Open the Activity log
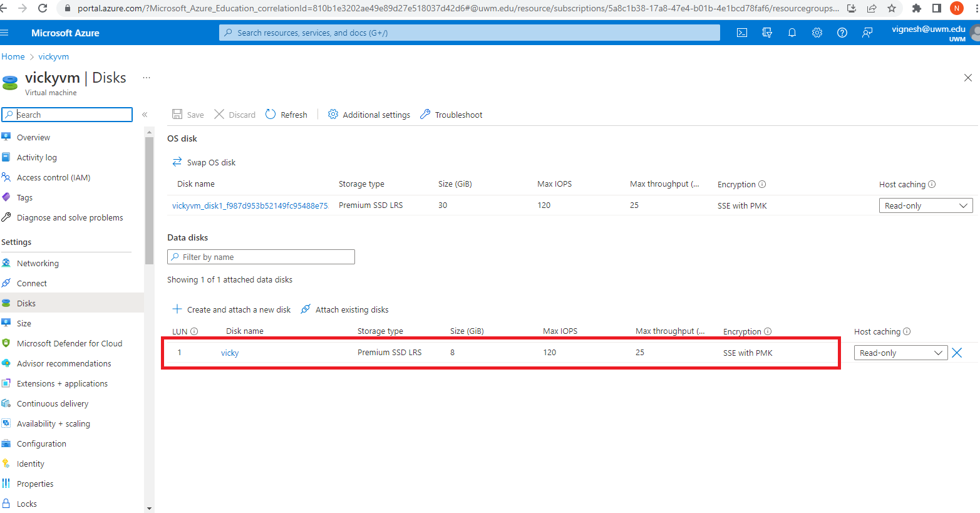 pyautogui.click(x=36, y=157)
